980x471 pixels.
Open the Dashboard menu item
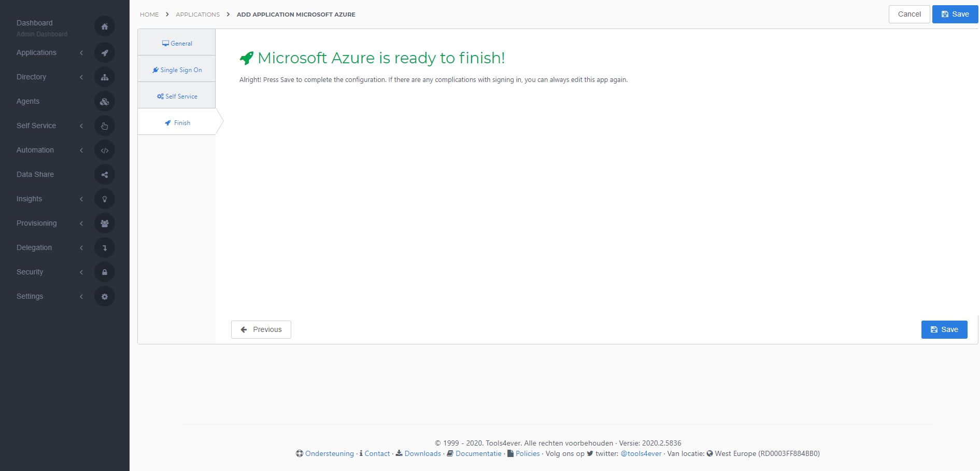(x=35, y=23)
